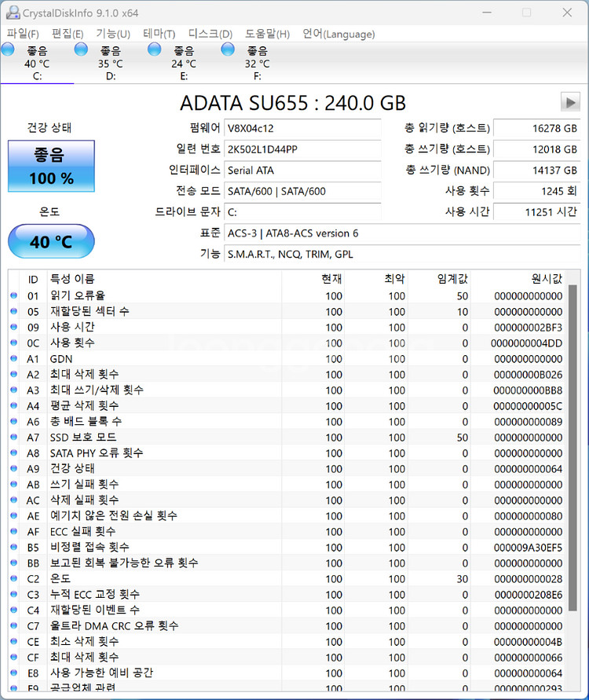The height and width of the screenshot is (700, 589).
Task: Switch to the F: 32 °C disk tab
Action: click(x=257, y=63)
